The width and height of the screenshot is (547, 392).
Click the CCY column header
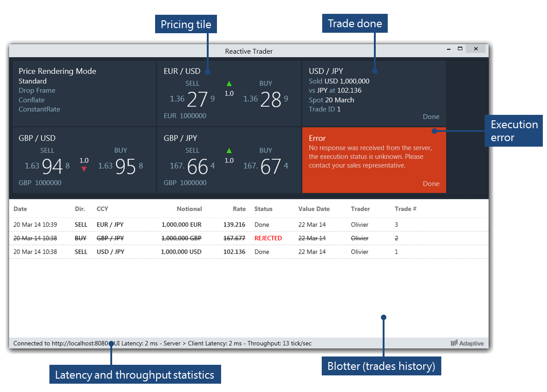pyautogui.click(x=102, y=209)
